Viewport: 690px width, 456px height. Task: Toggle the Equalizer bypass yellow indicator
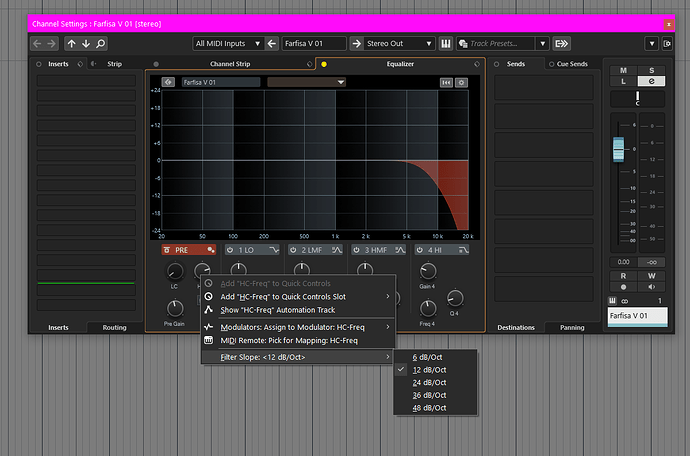[x=324, y=64]
